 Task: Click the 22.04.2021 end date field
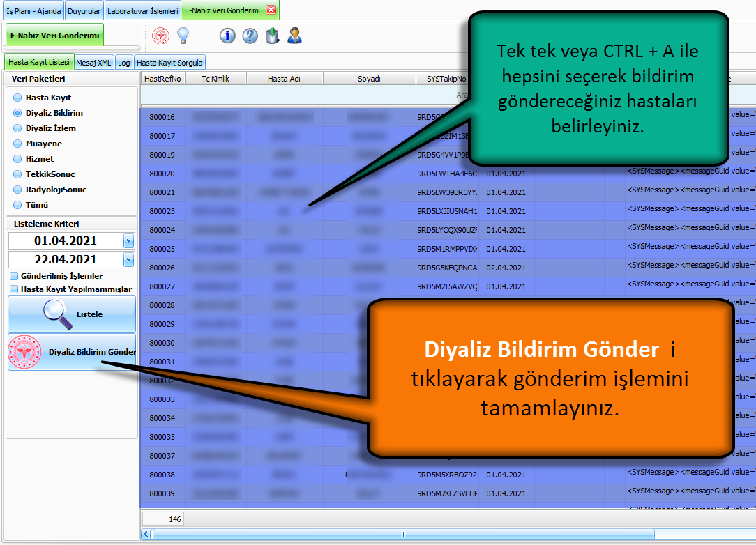66,260
